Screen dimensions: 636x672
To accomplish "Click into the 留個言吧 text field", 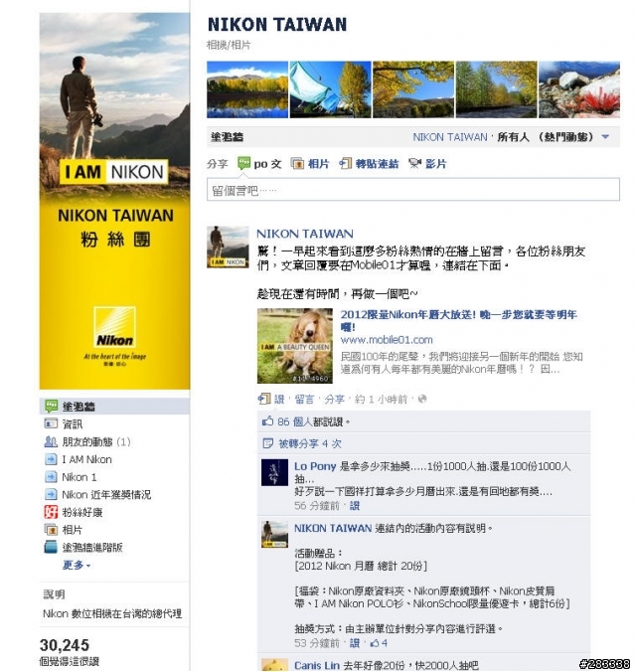I will point(413,189).
